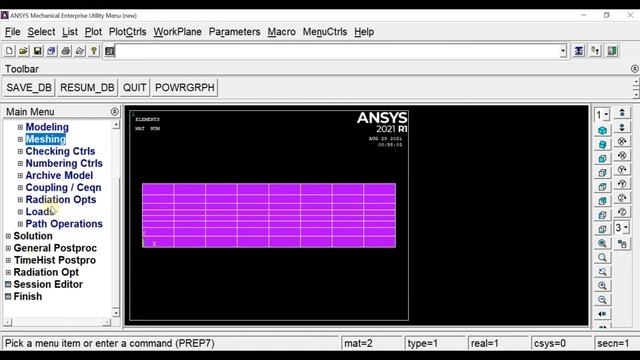
Task: Click the Raise Hidden windows icon
Action: click(579, 51)
